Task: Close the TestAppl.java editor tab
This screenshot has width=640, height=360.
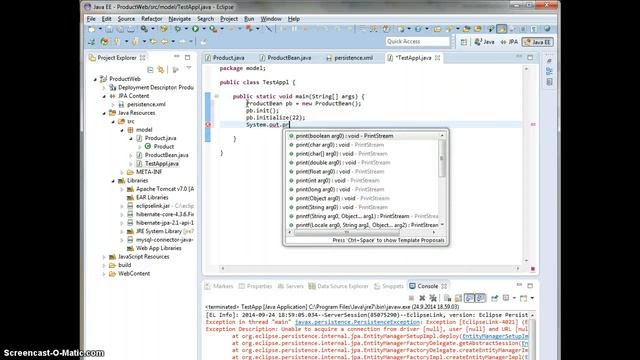Action: 438,58
